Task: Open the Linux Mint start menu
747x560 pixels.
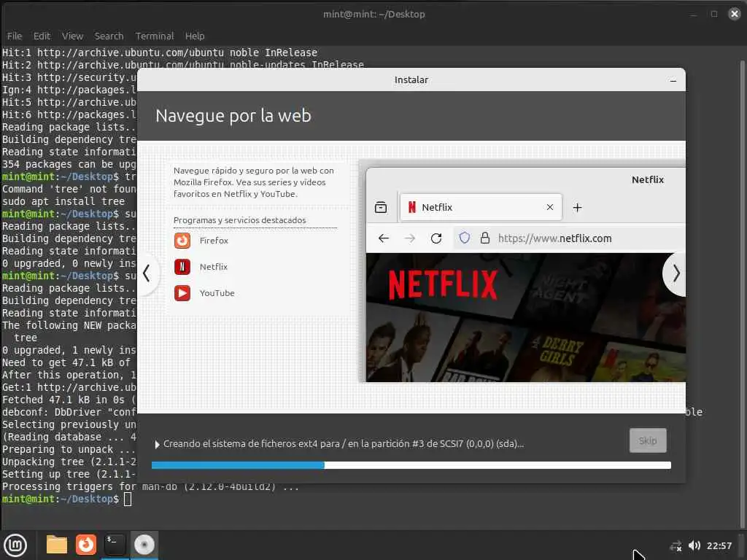Action: click(x=16, y=545)
